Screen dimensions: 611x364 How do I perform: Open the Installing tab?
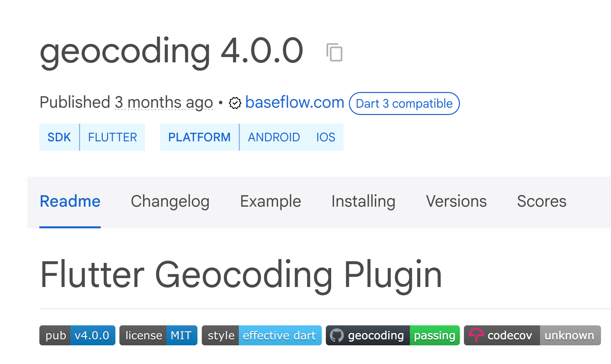(364, 202)
